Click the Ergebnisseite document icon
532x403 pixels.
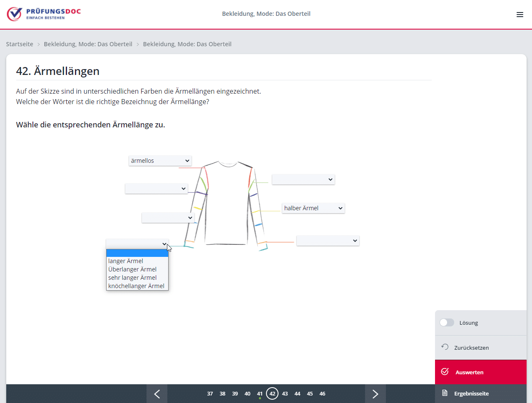point(445,393)
